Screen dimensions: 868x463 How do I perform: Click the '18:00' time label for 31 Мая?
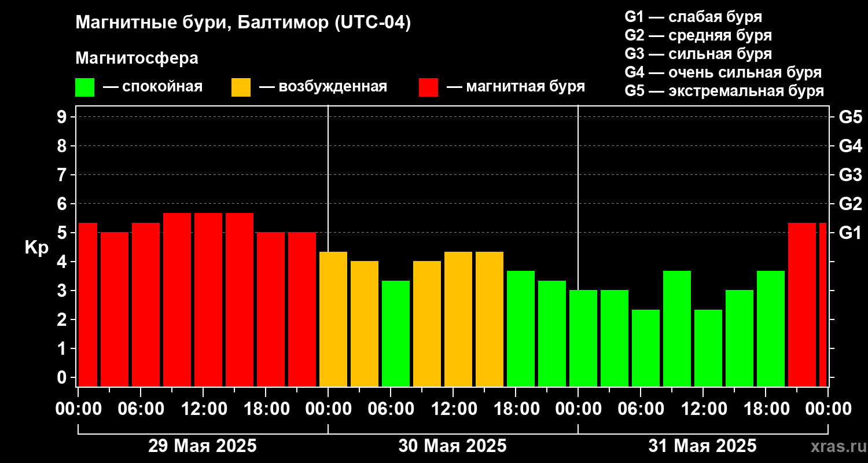(766, 409)
